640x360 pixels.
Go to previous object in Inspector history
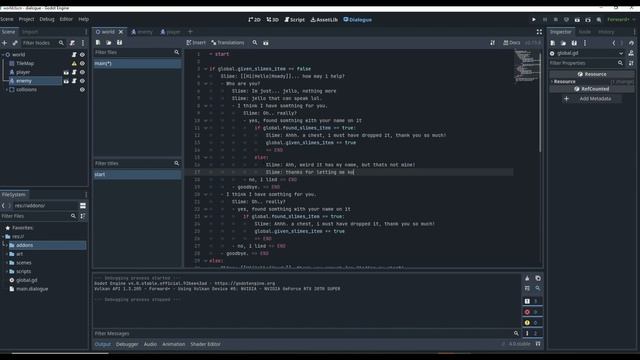(x=614, y=43)
